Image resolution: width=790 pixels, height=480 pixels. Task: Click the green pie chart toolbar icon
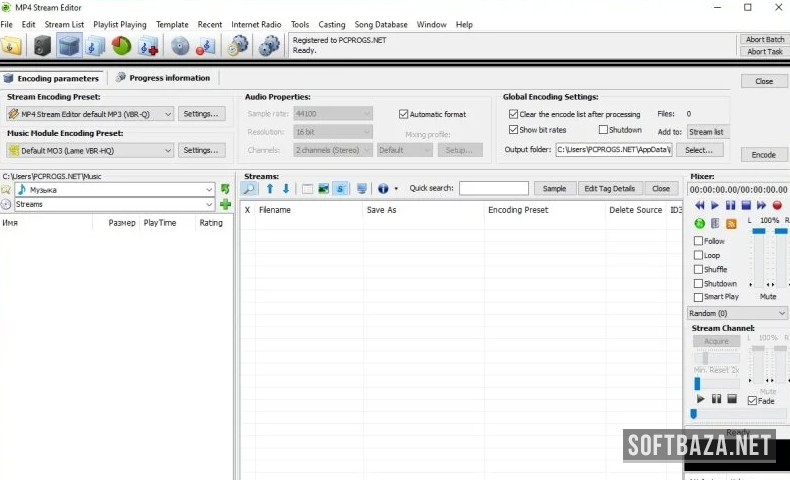(x=121, y=45)
